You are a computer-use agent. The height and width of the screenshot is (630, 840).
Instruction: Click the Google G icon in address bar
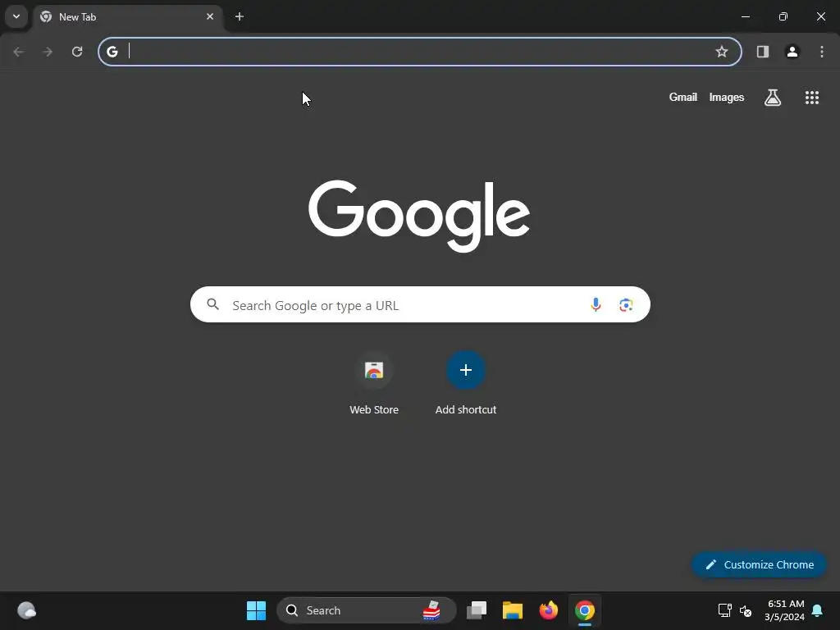[112, 52]
